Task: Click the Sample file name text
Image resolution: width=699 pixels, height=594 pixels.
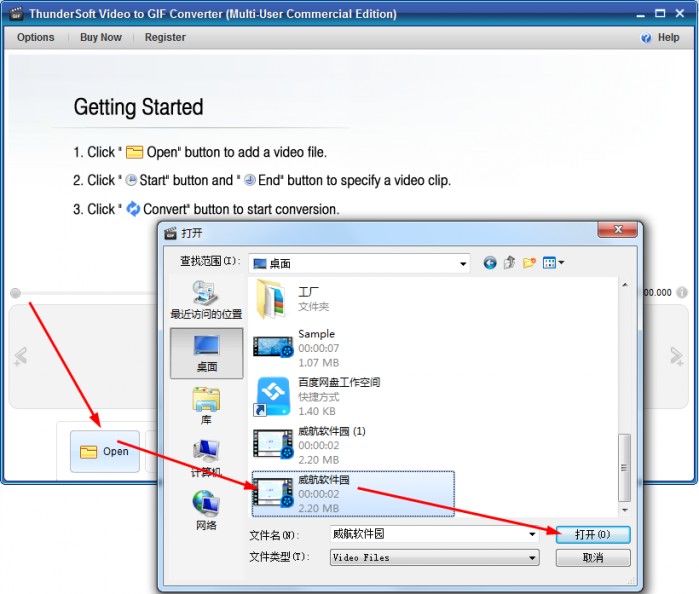Action: (x=317, y=334)
